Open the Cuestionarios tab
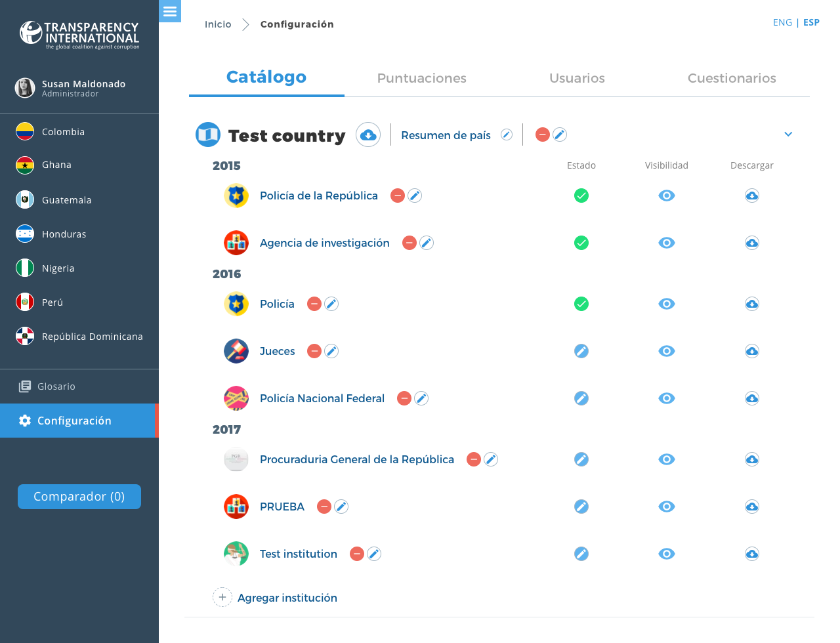 click(732, 78)
